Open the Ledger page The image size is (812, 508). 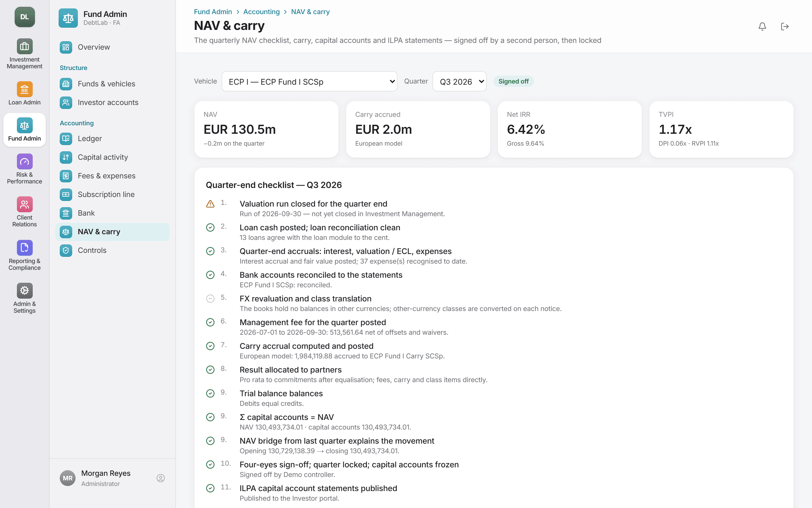tap(112, 138)
